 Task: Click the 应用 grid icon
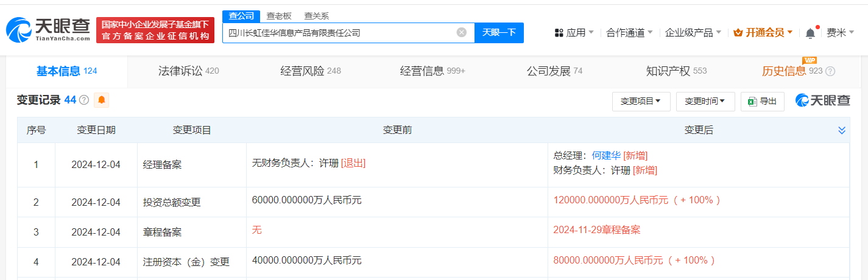[559, 33]
